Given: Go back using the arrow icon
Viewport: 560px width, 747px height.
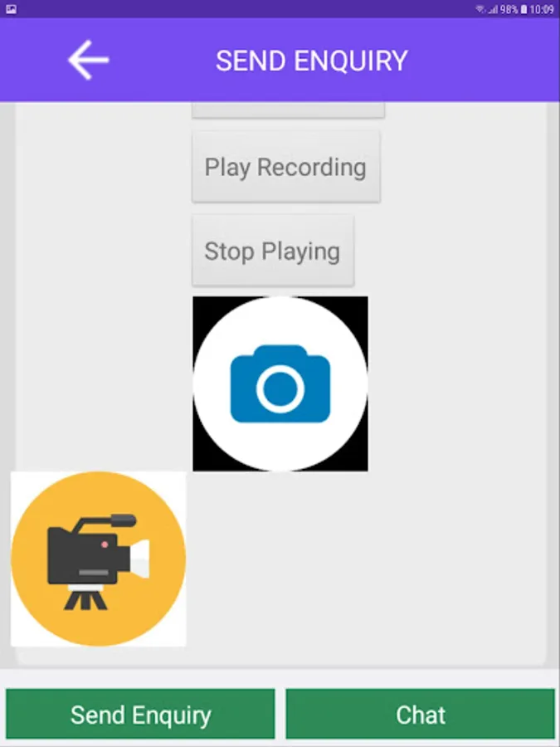Looking at the screenshot, I should point(89,60).
